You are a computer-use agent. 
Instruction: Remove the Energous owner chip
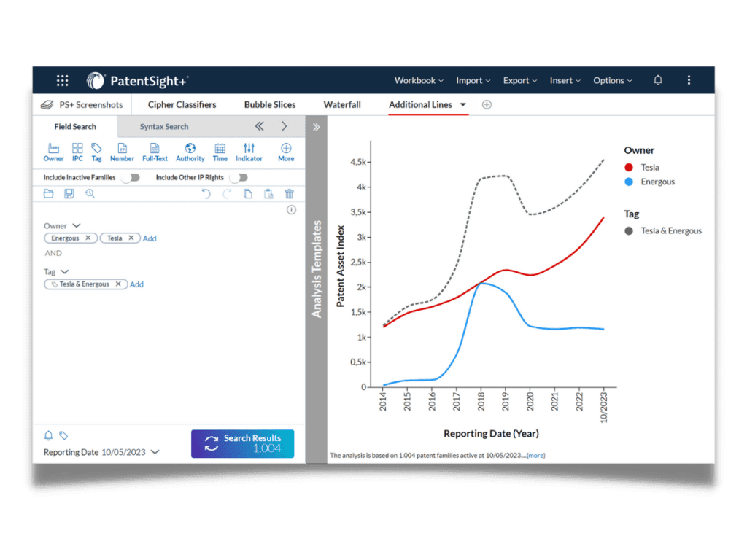coord(88,238)
